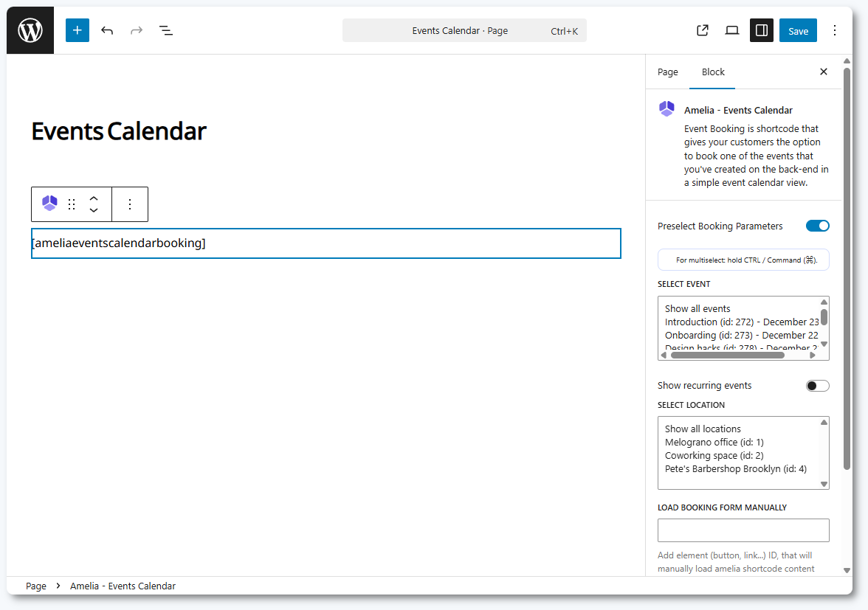Undo the last change
Screen dimensions: 868x610
pyautogui.click(x=107, y=30)
